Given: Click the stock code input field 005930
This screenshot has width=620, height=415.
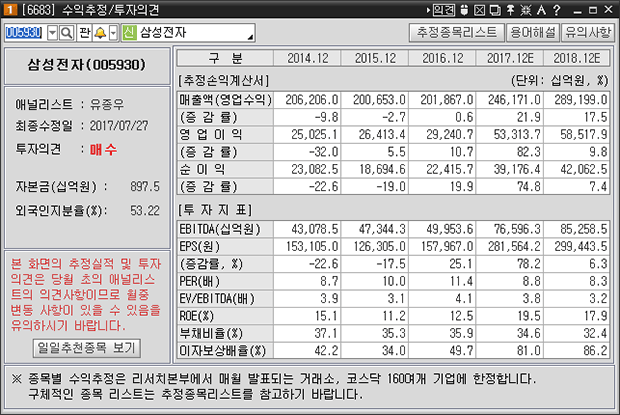Looking at the screenshot, I should (x=24, y=33).
